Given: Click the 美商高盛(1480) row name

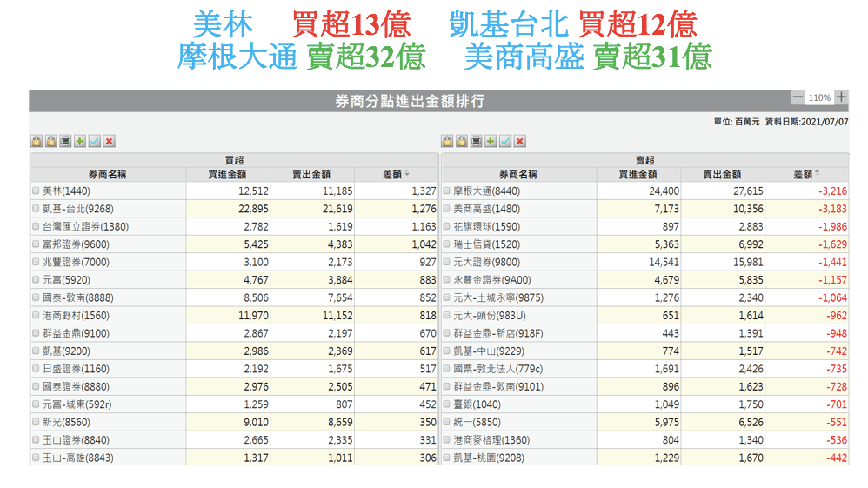Looking at the screenshot, I should [x=486, y=209].
